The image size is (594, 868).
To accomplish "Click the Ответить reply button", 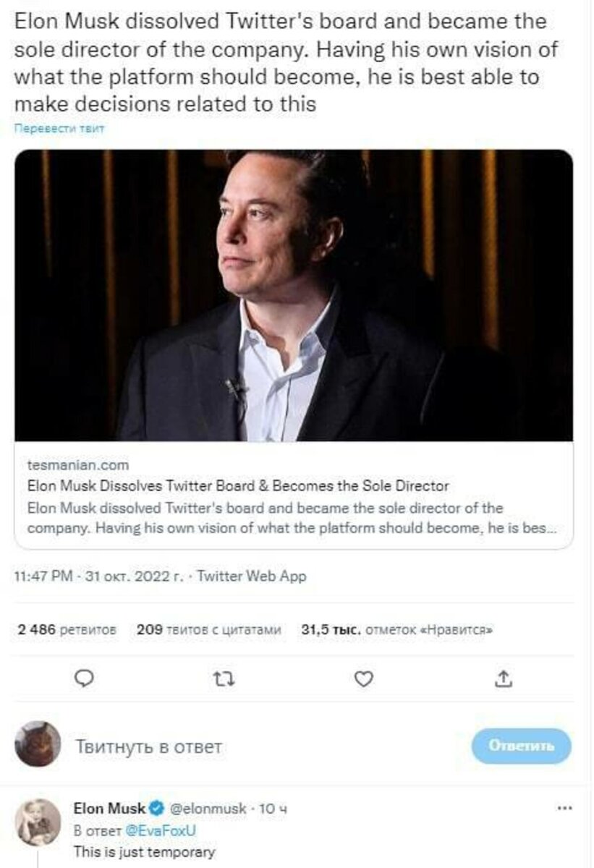I will (x=522, y=746).
